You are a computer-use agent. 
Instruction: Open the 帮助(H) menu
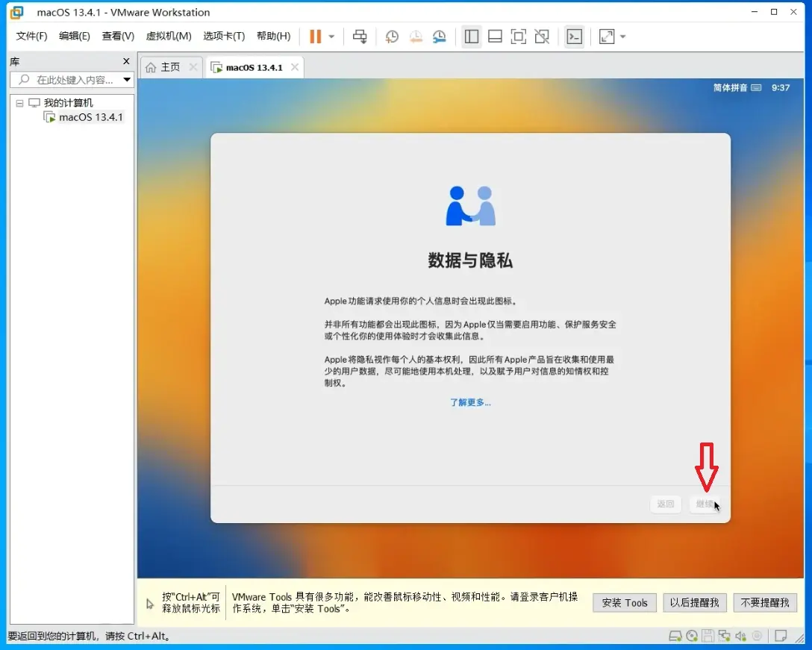point(273,36)
